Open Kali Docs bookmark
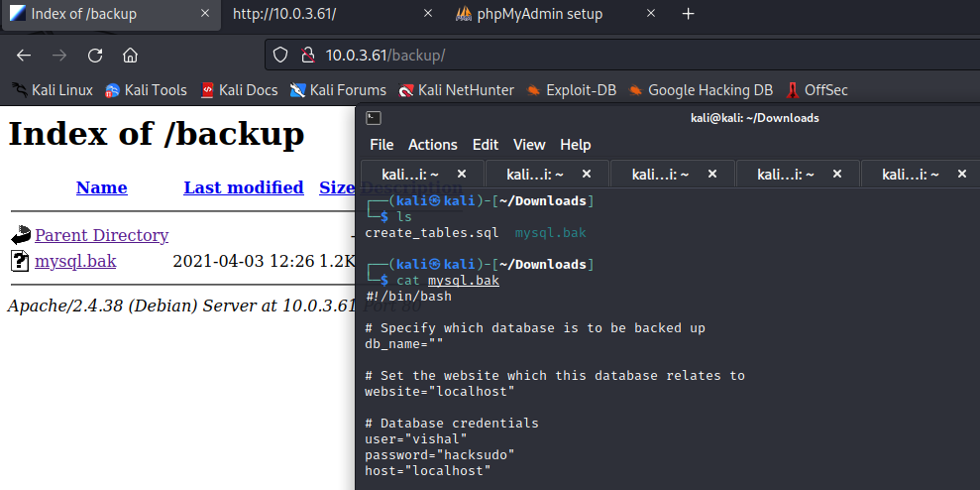This screenshot has width=980, height=490. pos(240,90)
